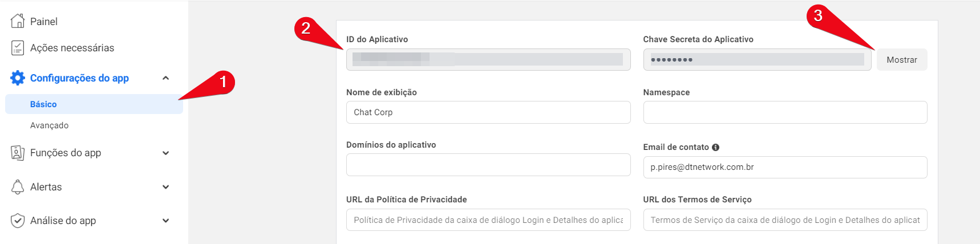Expand the Alertas chevron
This screenshot has height=244, width=980.
(165, 187)
